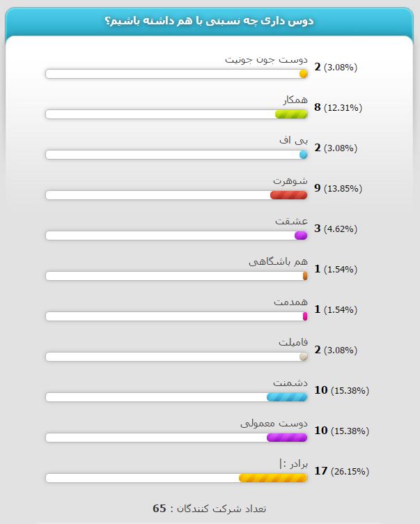Click the 8 (12.31%) result text

coord(338,107)
